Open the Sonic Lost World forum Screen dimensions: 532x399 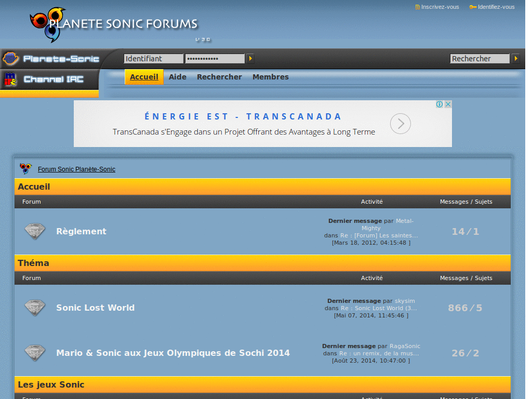tap(95, 308)
